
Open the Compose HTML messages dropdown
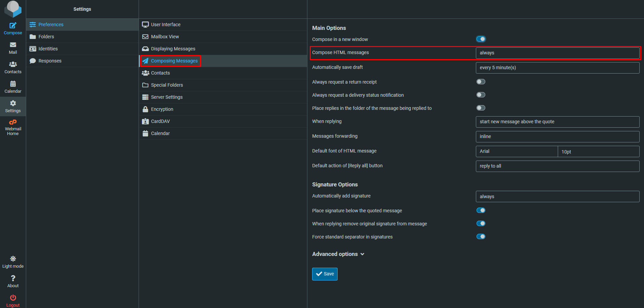(x=557, y=53)
